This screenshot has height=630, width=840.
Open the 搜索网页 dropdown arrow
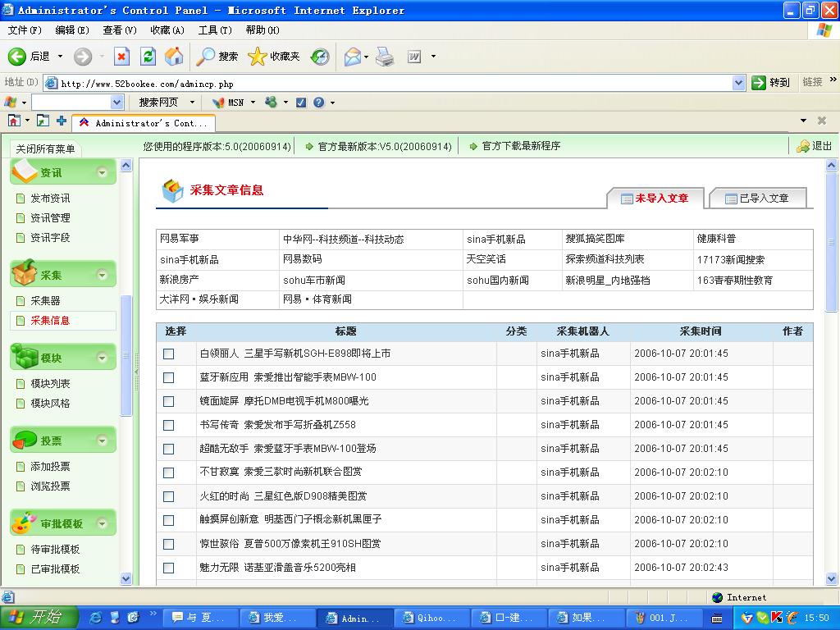(x=192, y=103)
